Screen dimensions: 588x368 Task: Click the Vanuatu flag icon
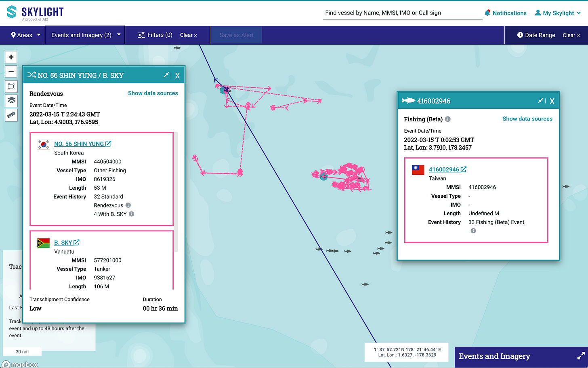click(43, 243)
